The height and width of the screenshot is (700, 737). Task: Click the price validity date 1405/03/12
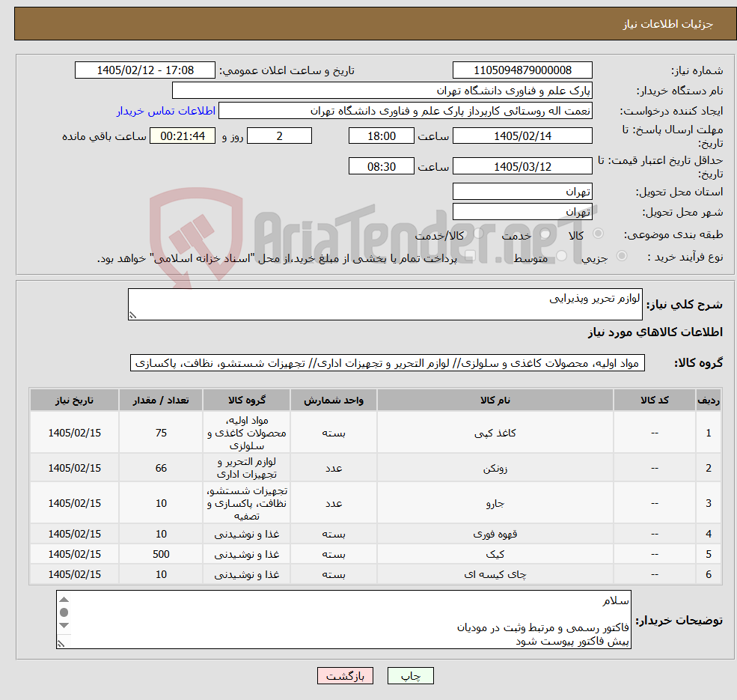(x=522, y=166)
